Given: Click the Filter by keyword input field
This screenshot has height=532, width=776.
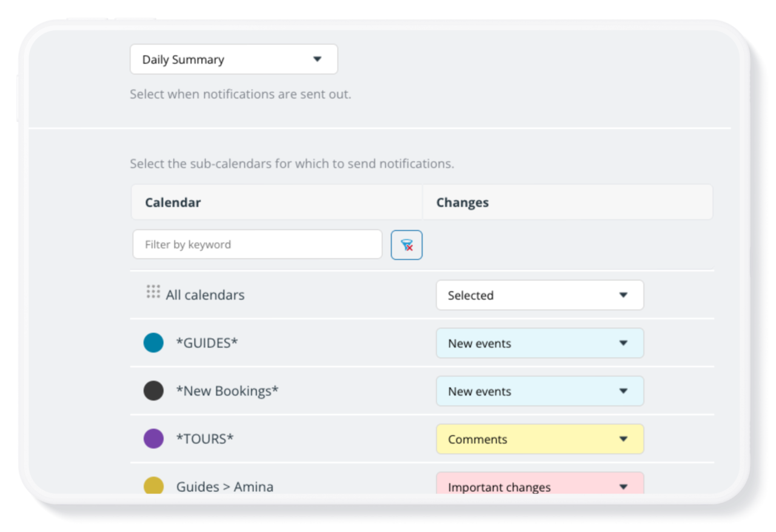Looking at the screenshot, I should (x=258, y=245).
